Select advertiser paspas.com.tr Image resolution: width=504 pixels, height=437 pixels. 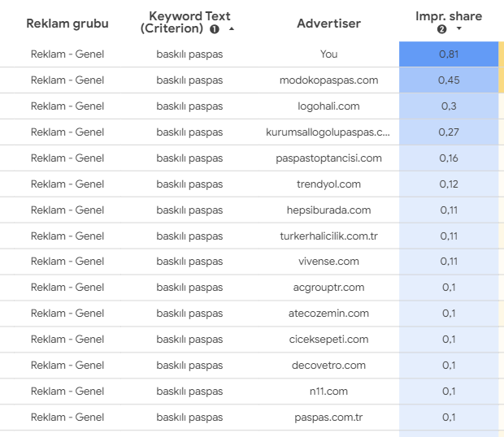328,417
